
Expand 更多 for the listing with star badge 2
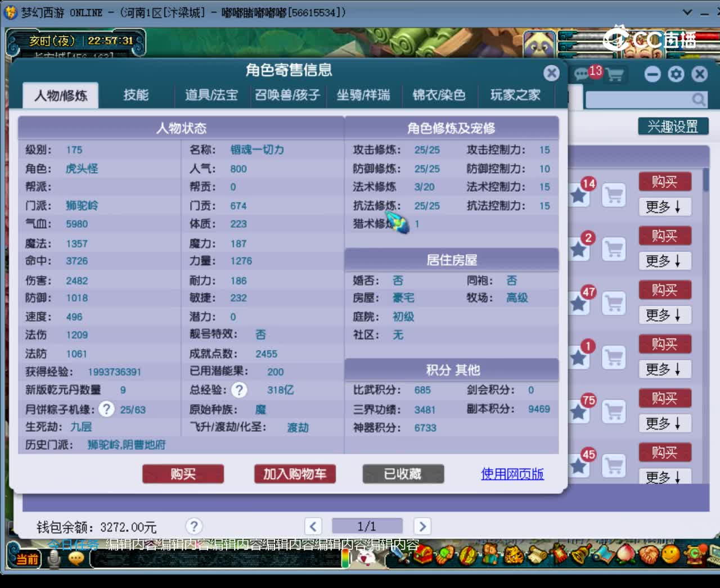coord(664,261)
